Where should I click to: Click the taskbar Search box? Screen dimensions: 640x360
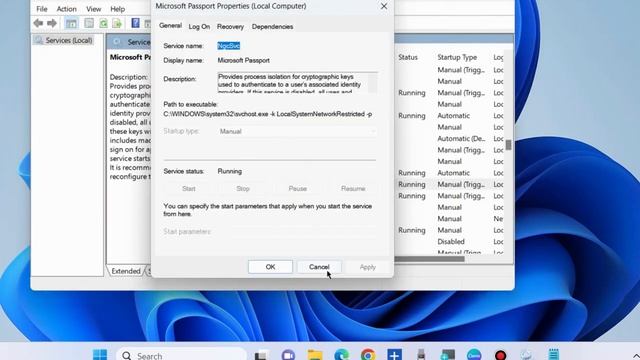182,355
